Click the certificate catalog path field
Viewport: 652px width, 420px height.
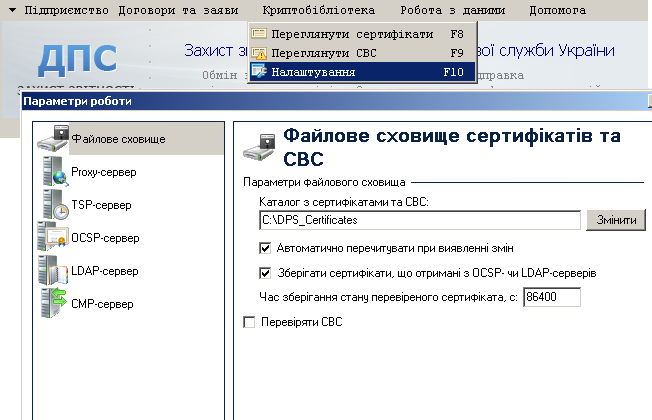click(419, 220)
